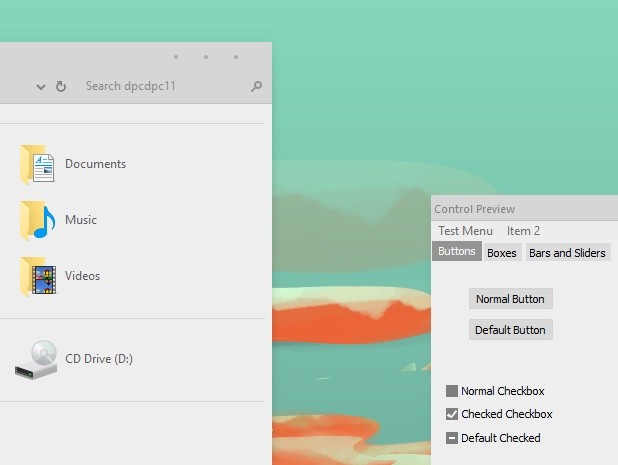Open the Videos folder icon

38,276
